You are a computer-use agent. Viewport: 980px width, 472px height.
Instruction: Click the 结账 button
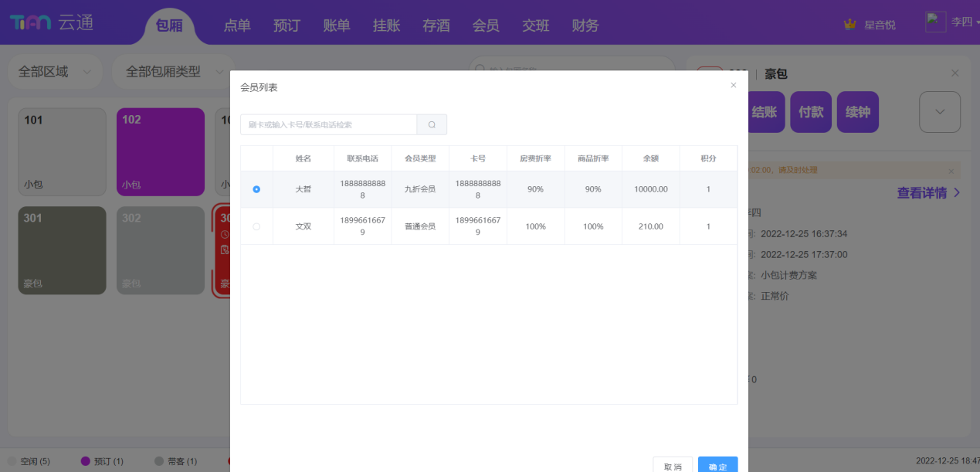[x=765, y=112]
